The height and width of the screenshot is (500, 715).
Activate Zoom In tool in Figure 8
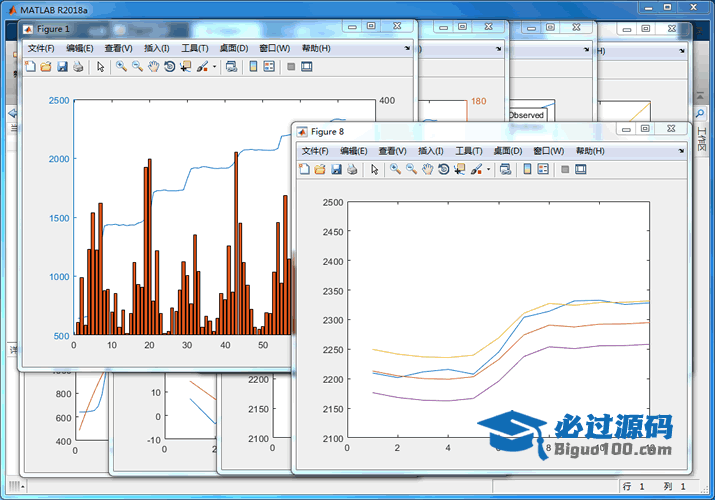(x=395, y=169)
